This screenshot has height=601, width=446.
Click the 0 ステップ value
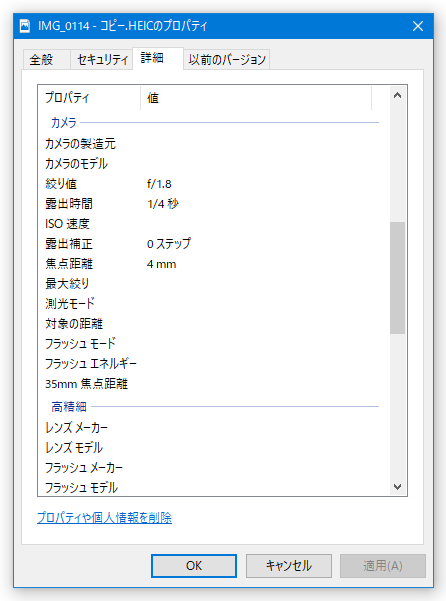coord(169,243)
